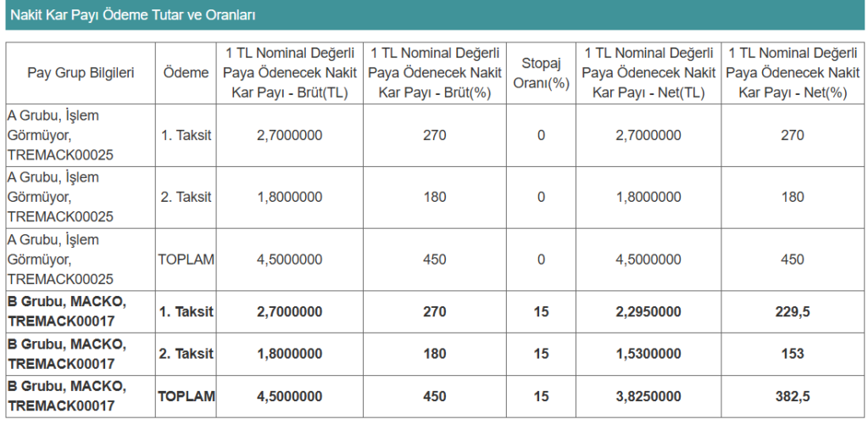Select the 'Ödeme' column header
868x425 pixels.
[x=186, y=73]
